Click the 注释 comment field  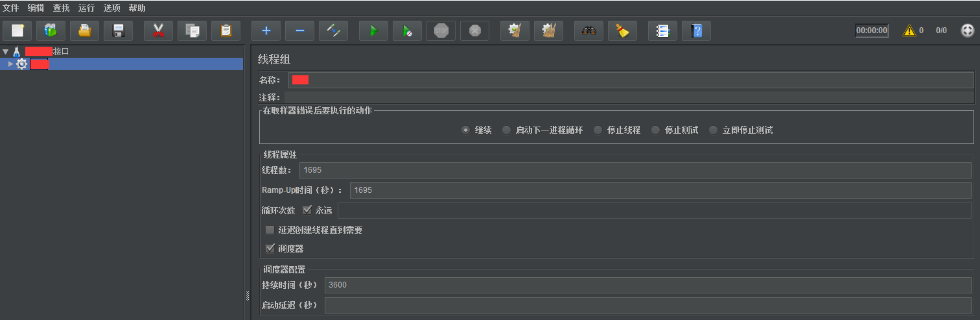[629, 97]
